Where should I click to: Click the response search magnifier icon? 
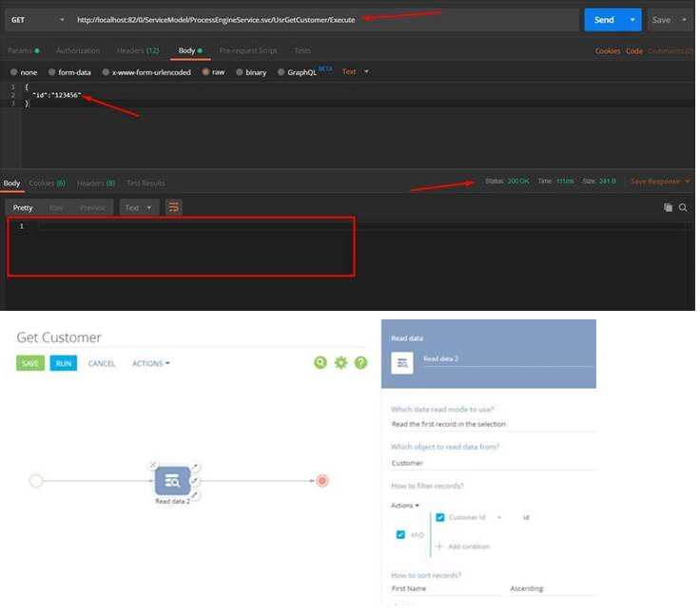coord(683,207)
